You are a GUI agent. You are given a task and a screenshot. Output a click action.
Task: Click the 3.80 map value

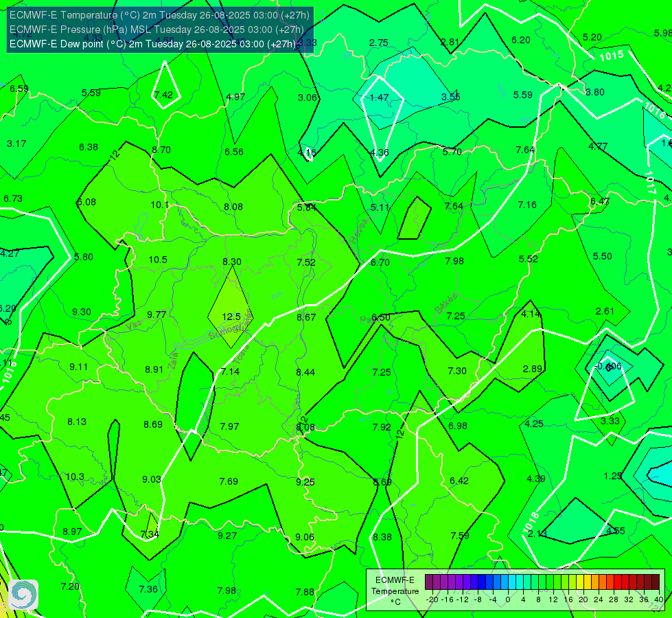pos(595,92)
